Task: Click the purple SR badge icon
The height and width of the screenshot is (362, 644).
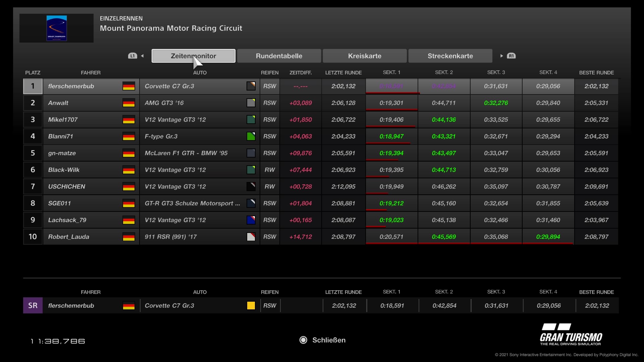Action: [x=33, y=306]
